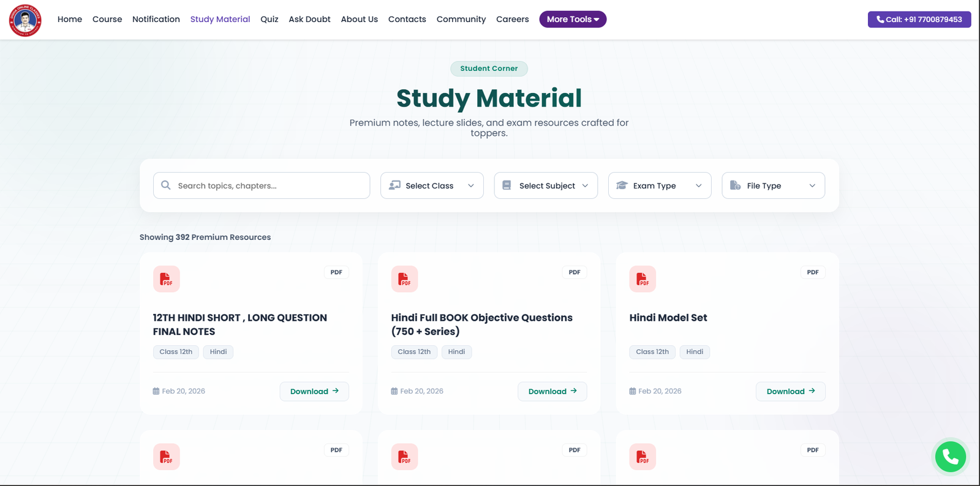Click the green floating phone call icon
Image resolution: width=980 pixels, height=486 pixels.
coord(950,457)
